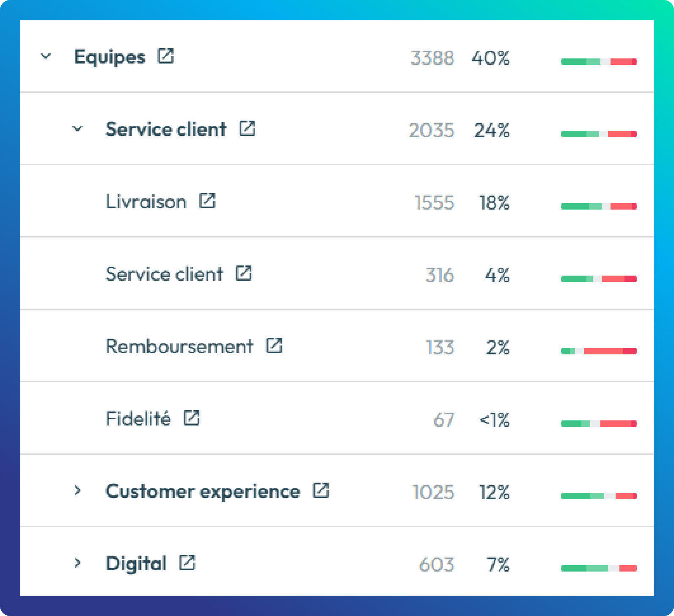Viewport: 674px width, 616px height.
Task: Open external link icon beside Equipes
Action: (x=165, y=56)
